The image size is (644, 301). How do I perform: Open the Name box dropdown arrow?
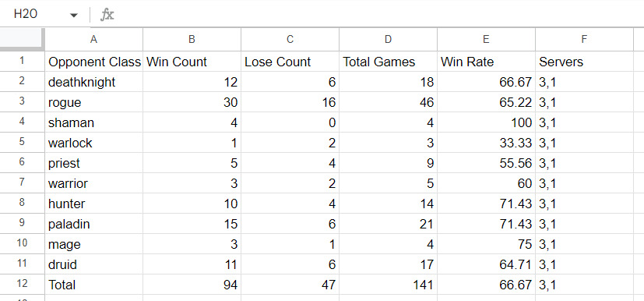[x=74, y=16]
